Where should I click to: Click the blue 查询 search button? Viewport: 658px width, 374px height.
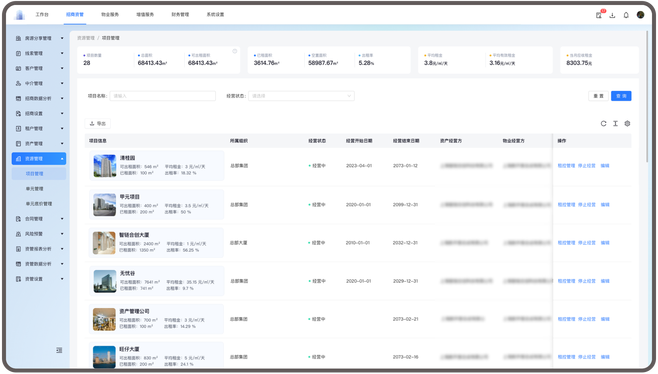[x=621, y=96]
